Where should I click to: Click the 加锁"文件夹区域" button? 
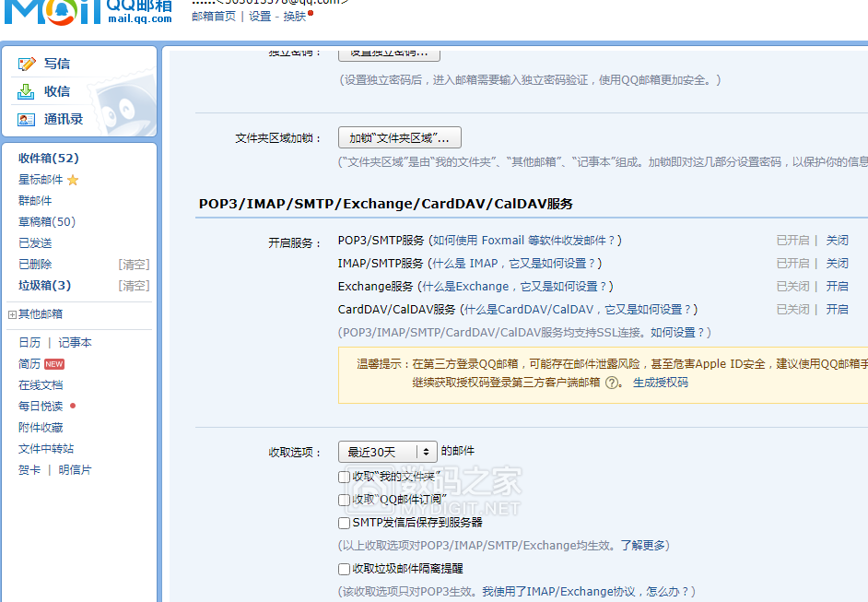399,138
